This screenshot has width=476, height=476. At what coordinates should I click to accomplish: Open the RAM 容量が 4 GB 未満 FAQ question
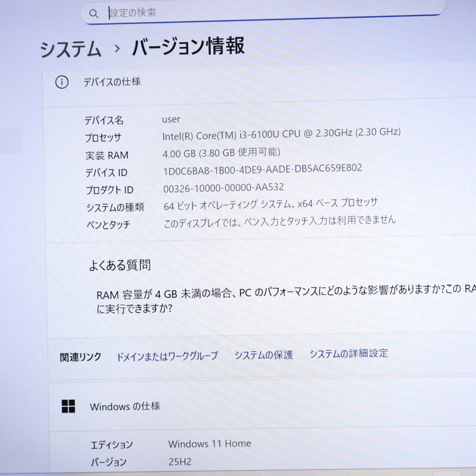(286, 299)
